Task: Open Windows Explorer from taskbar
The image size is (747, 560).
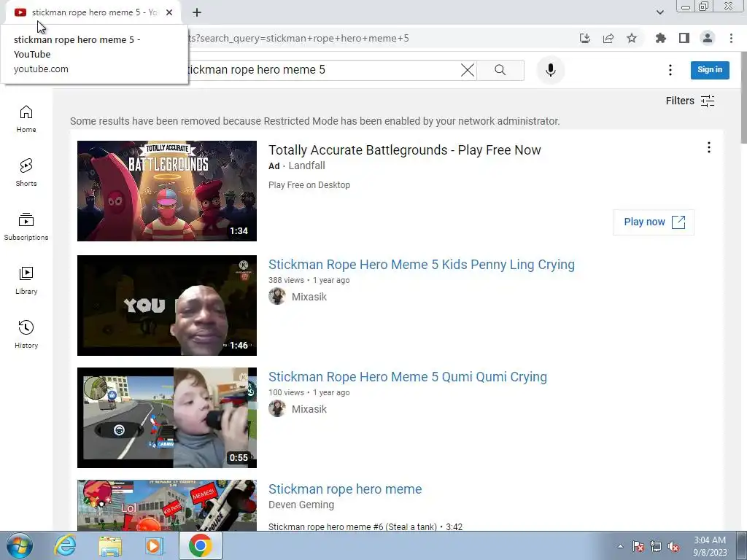Action: (110, 545)
